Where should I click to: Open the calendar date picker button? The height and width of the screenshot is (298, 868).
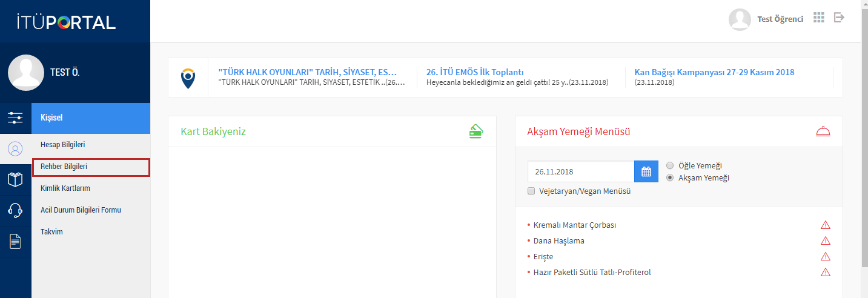point(646,171)
